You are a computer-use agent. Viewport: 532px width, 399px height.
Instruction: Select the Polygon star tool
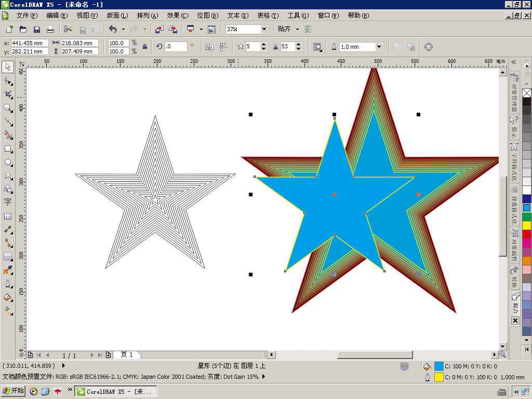click(x=8, y=176)
